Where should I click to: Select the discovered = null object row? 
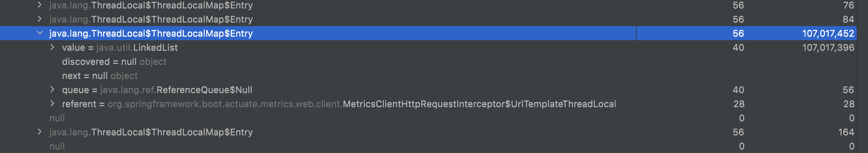pos(114,62)
